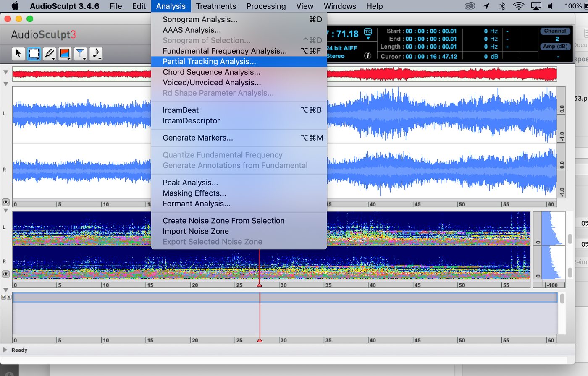The height and width of the screenshot is (376, 588).
Task: Click the treatment track ruler playhead marker
Action: click(260, 340)
